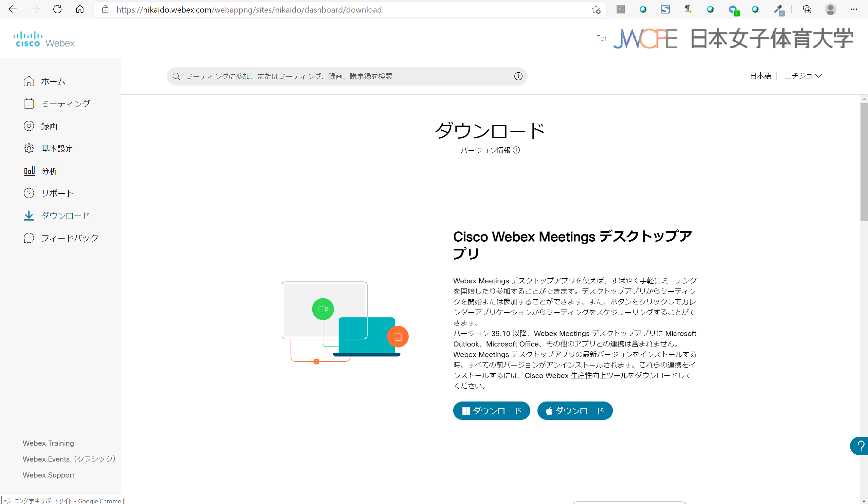Click the version information info icon
The height and width of the screenshot is (504, 868).
coord(516,150)
